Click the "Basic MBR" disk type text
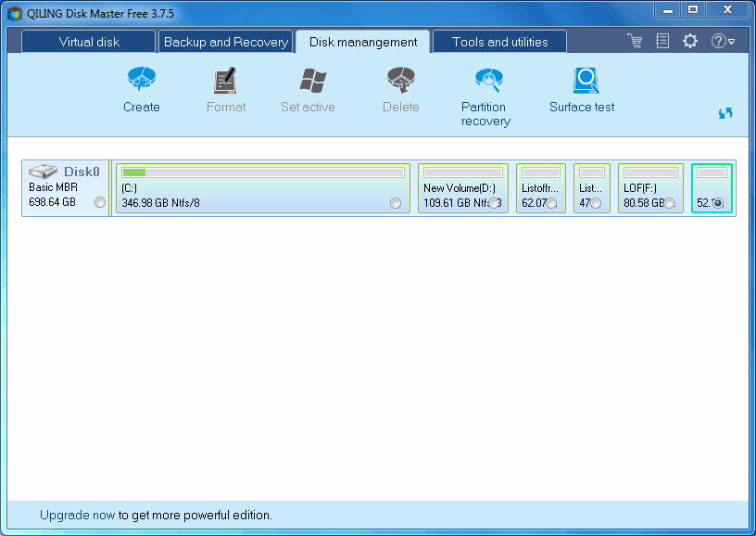 click(53, 187)
